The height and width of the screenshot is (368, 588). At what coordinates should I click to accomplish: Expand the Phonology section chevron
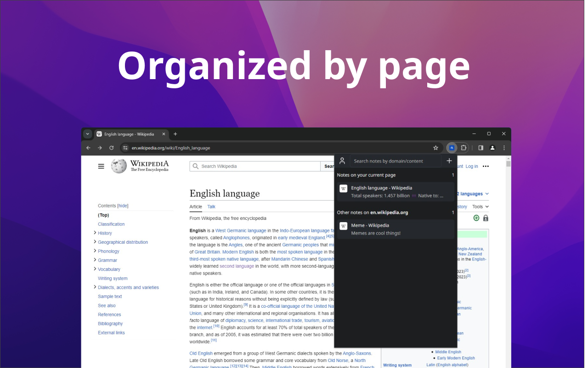coord(95,251)
